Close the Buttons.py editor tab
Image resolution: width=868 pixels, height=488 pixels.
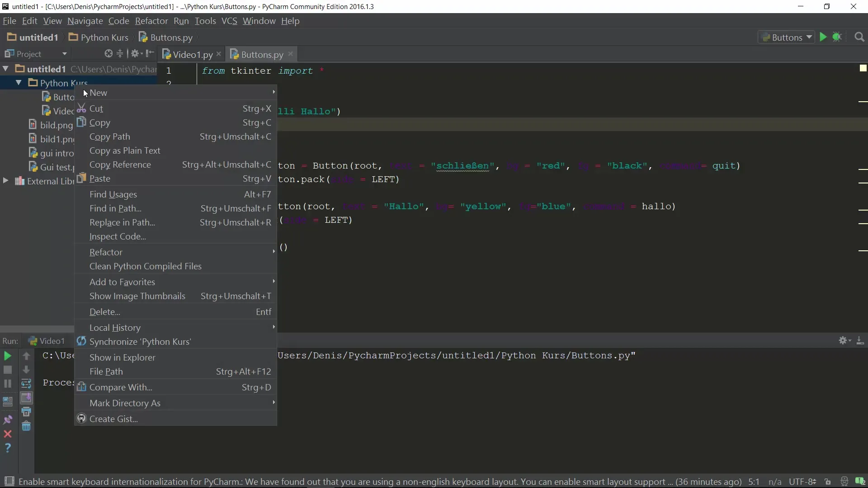(291, 54)
